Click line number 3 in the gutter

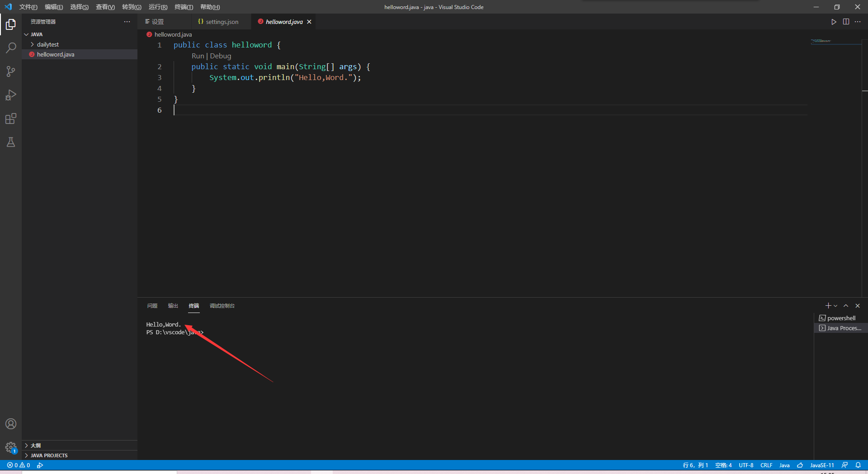tap(159, 77)
